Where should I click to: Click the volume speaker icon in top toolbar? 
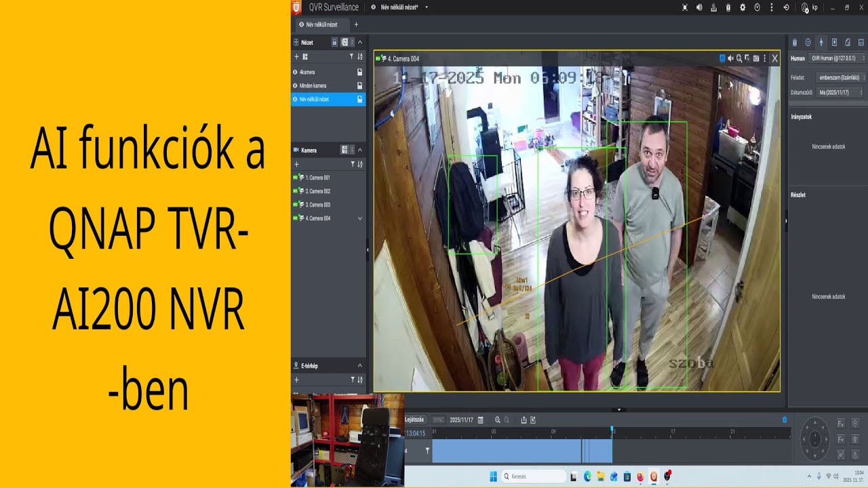699,7
